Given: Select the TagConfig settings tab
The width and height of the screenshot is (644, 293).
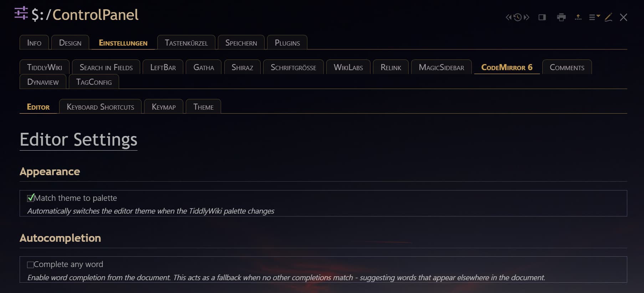Looking at the screenshot, I should point(94,82).
